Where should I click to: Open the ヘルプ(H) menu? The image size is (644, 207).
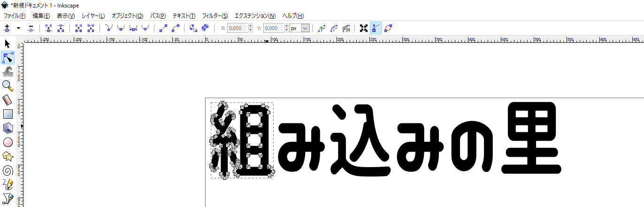pyautogui.click(x=294, y=16)
